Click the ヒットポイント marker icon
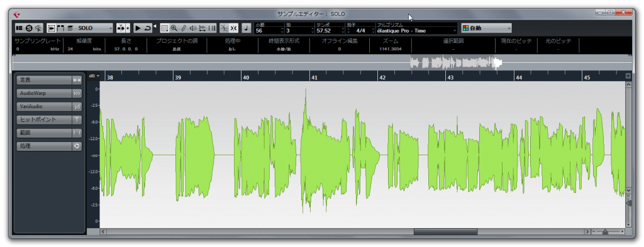The height and width of the screenshot is (247, 644). 77,119
